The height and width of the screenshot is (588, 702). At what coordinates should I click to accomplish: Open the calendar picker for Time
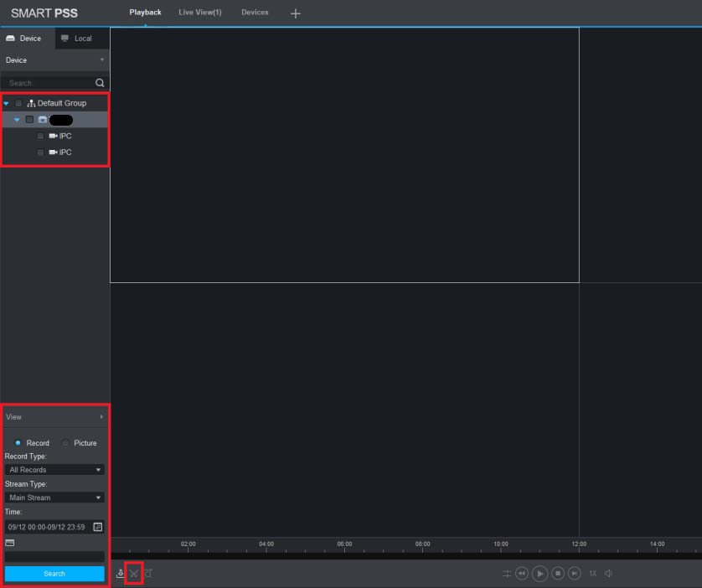tap(98, 527)
